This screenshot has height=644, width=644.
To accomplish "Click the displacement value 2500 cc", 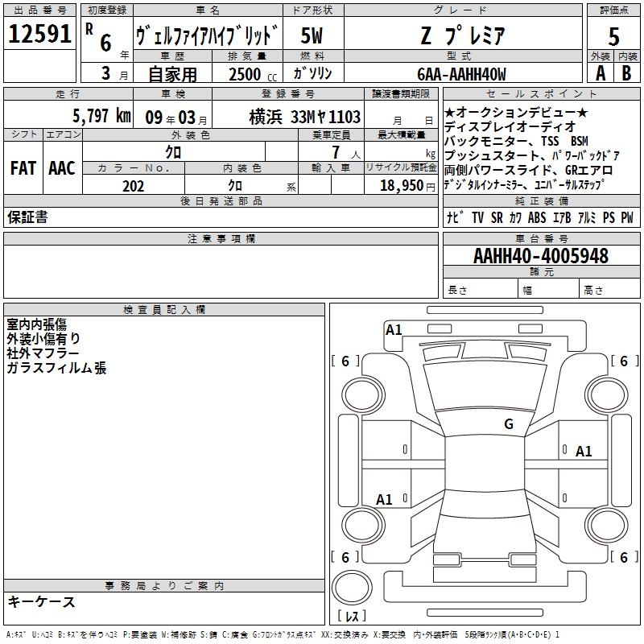I will coord(253,74).
